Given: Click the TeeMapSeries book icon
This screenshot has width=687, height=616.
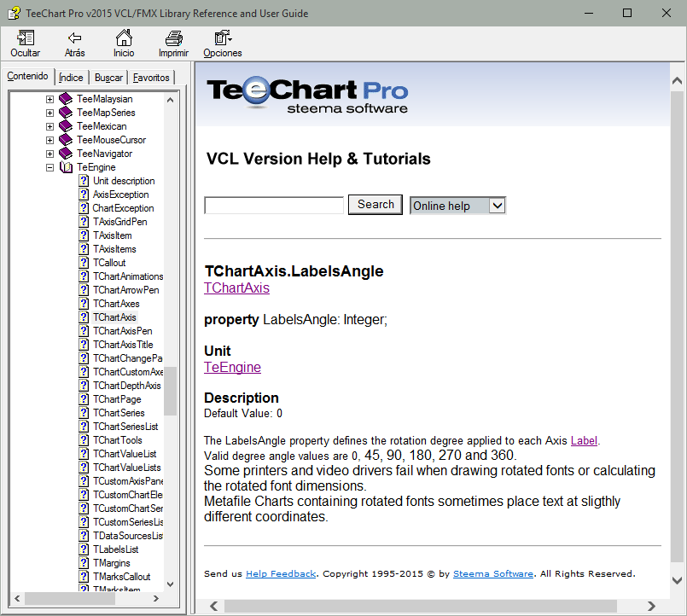Looking at the screenshot, I should [x=66, y=112].
